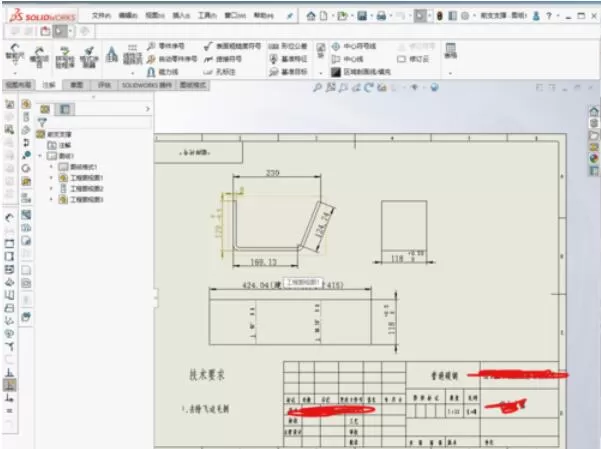Open the dropdown arrow next to the Select cursor tool
The width and height of the screenshot is (601, 449).
coord(429,16)
